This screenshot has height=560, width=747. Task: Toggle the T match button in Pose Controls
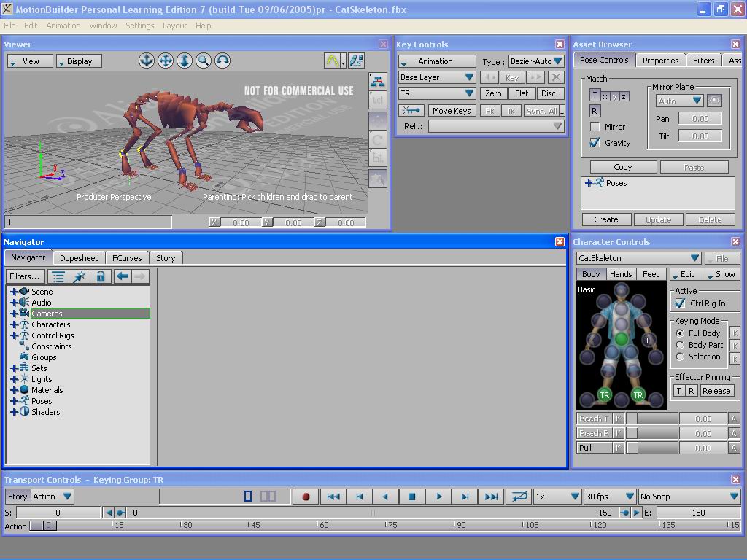tap(595, 96)
